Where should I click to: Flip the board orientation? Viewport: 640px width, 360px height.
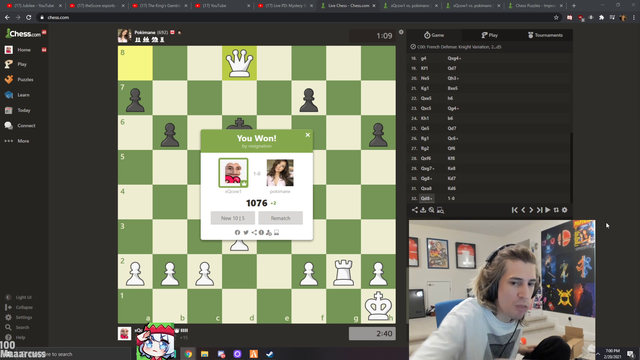[x=556, y=210]
